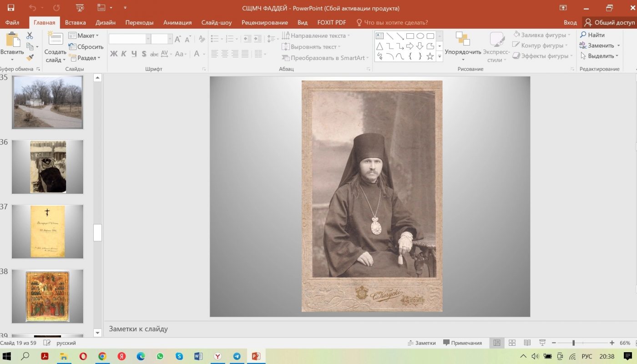Toggle Italic (К) formatting
The image size is (637, 364).
(x=124, y=54)
